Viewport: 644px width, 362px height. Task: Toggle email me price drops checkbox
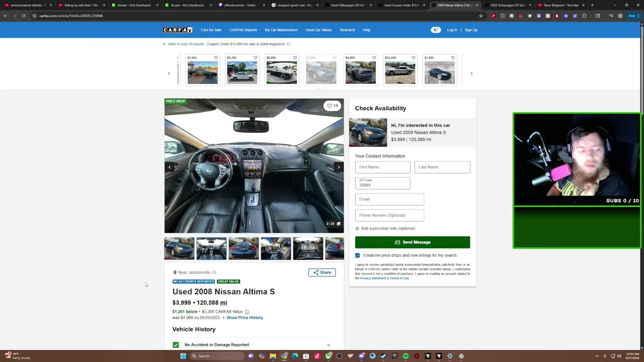pyautogui.click(x=357, y=255)
